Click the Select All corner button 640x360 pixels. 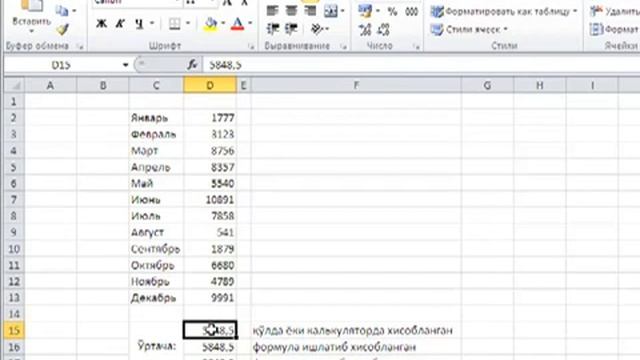tap(14, 85)
